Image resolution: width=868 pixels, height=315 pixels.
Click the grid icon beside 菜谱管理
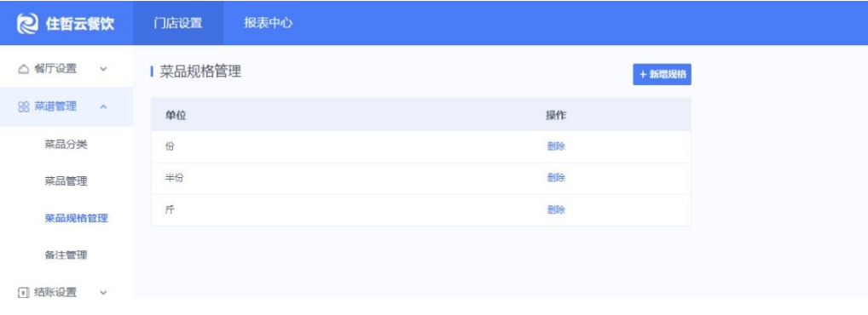click(x=23, y=106)
